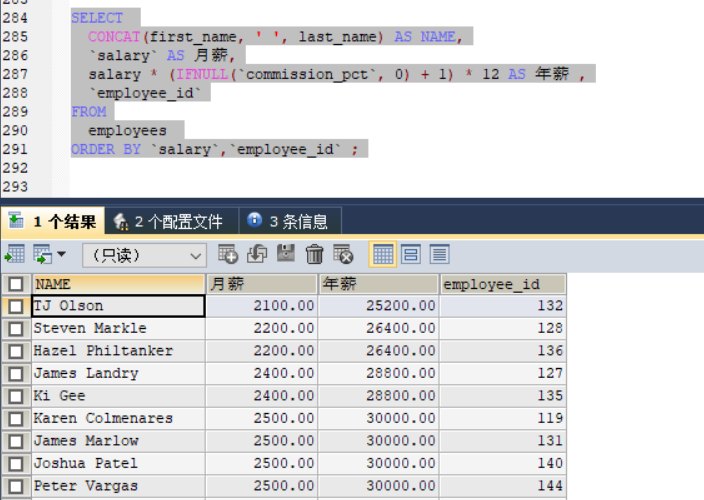Select the Steven Markle name cell

(x=119, y=329)
